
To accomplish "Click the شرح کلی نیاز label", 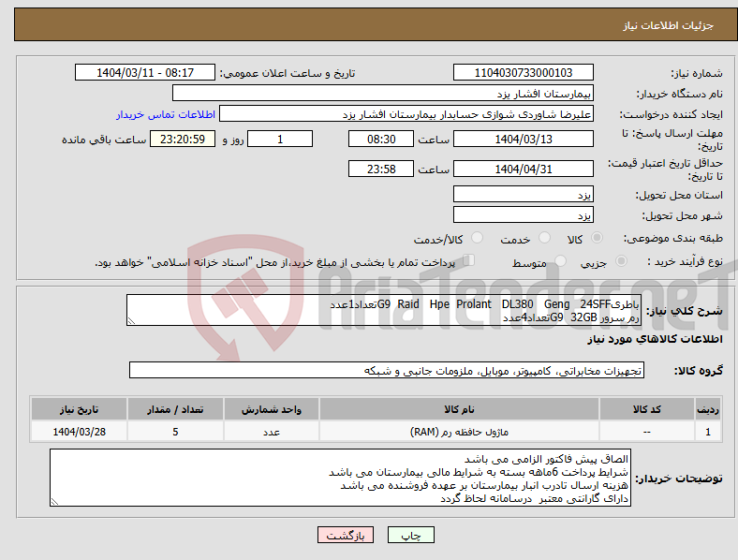I will (x=684, y=311).
